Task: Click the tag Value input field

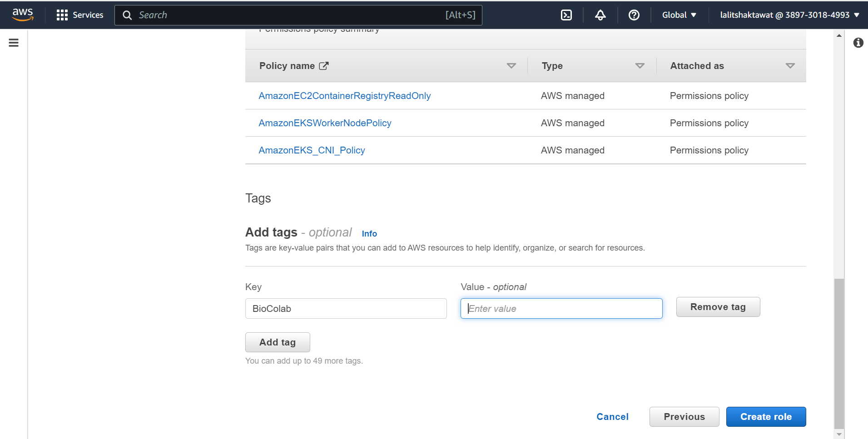Action: pyautogui.click(x=561, y=309)
